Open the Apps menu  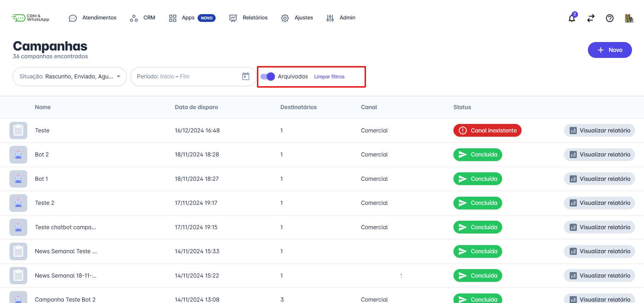(x=188, y=18)
